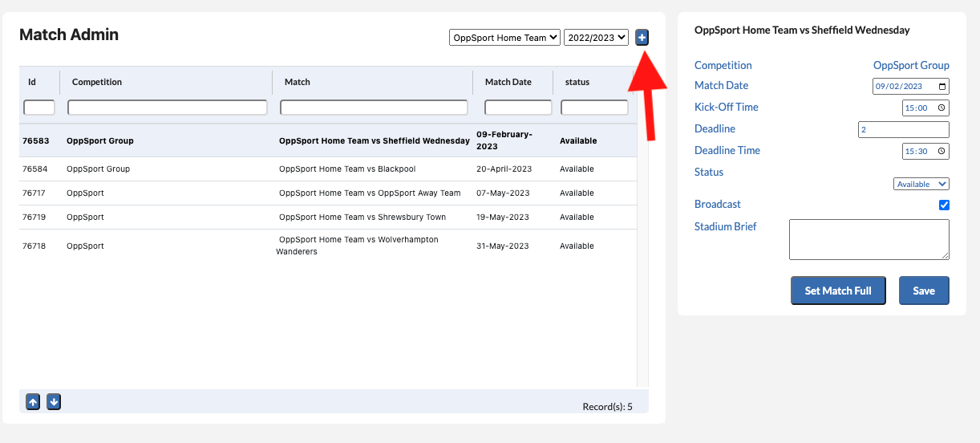Click the Stadium Brief text area
This screenshot has width=980, height=443.
coord(869,239)
